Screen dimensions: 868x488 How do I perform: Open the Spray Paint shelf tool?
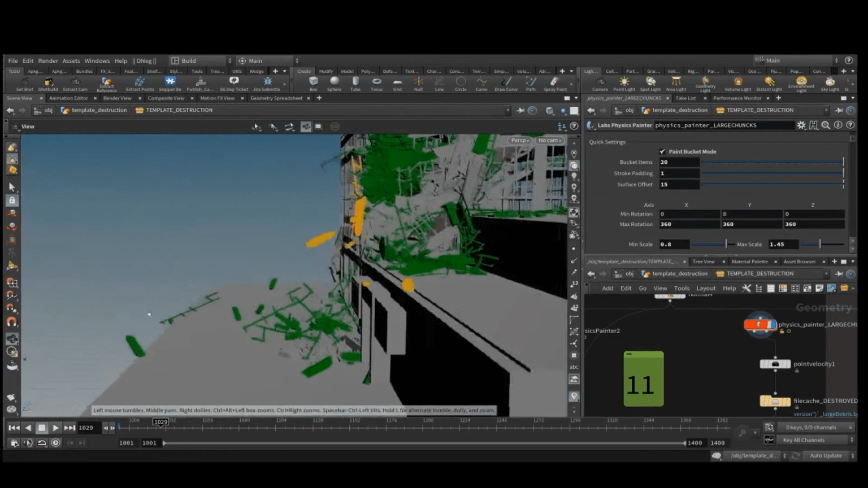(x=555, y=85)
